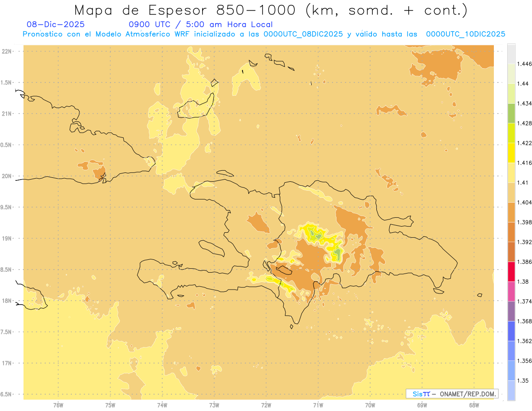532x411 pixels.
Task: Click the colorbar value '1.356'
Action: coord(524,361)
